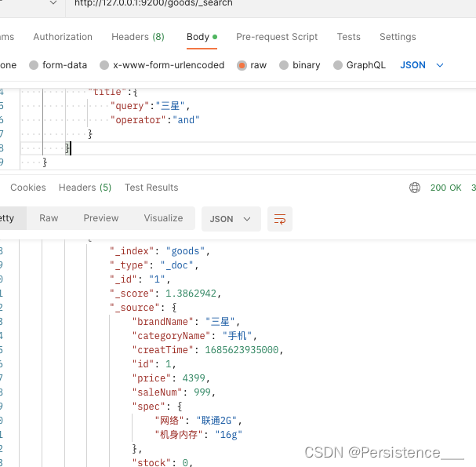Click the "spec" line in response
Image resolution: width=476 pixels, height=467 pixels.
coord(157,407)
